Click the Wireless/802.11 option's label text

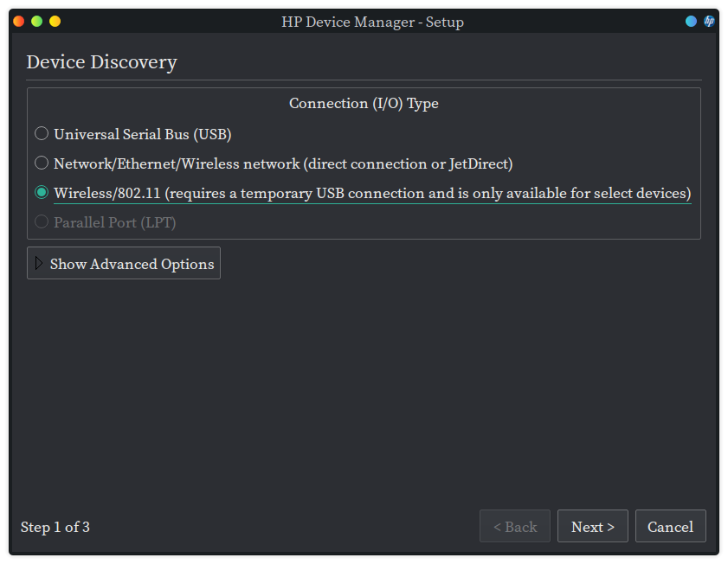(x=372, y=193)
